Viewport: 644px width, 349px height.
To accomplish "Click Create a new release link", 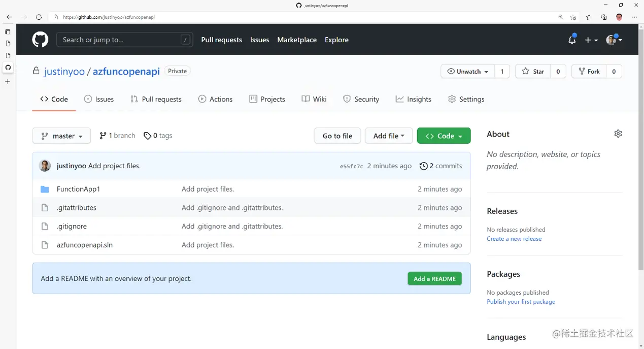I will (x=514, y=239).
